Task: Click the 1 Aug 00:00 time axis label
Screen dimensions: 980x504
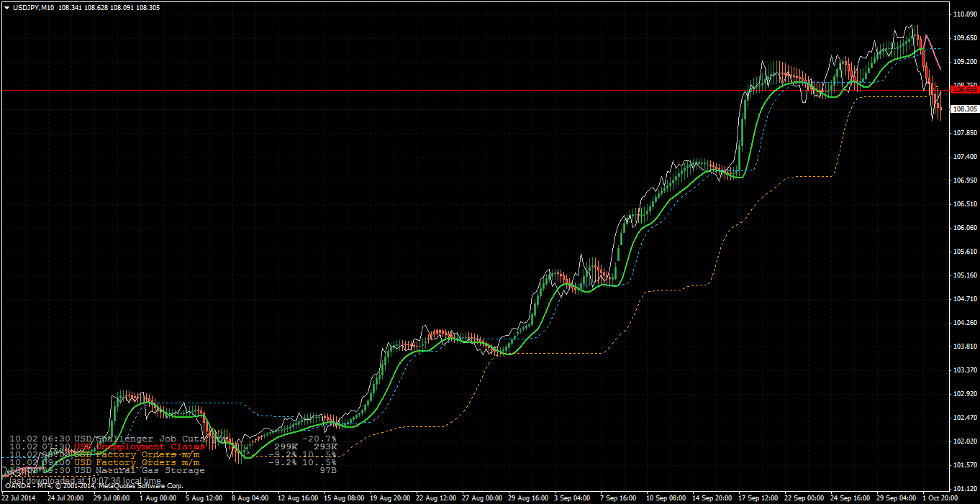Action: [158, 498]
